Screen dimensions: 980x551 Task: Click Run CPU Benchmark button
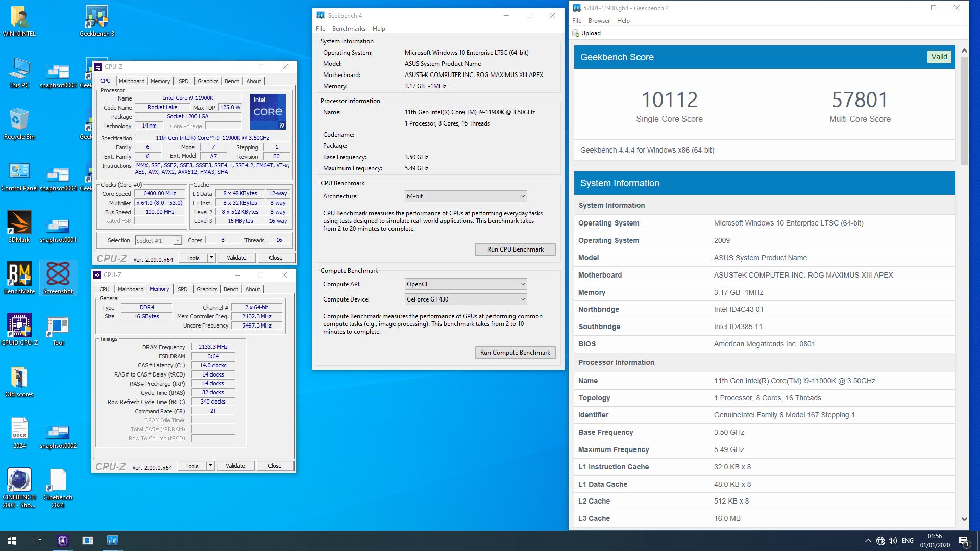coord(515,249)
